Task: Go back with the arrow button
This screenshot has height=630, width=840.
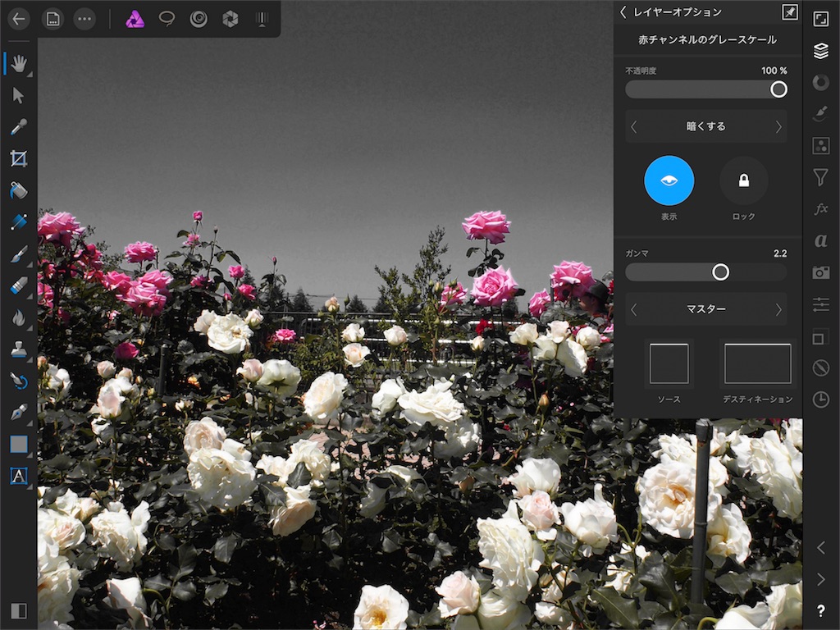Action: (20, 20)
